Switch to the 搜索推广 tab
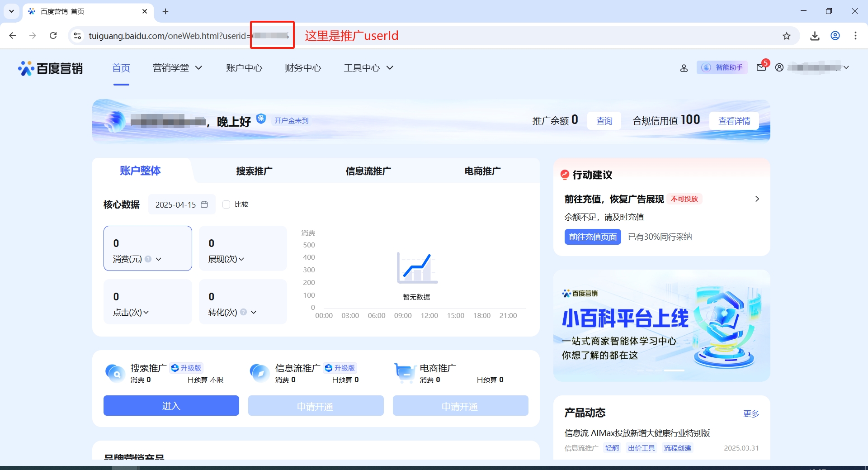Image resolution: width=868 pixels, height=470 pixels. coord(254,171)
